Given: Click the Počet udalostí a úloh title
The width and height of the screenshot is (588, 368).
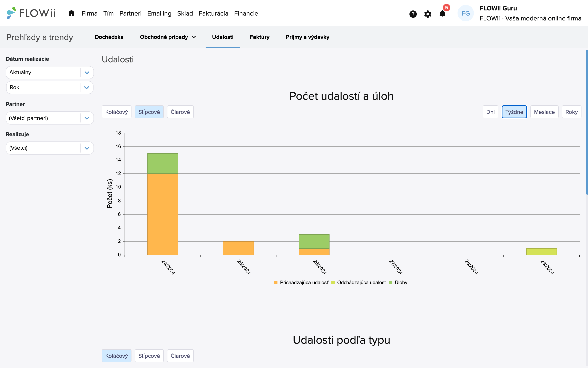Looking at the screenshot, I should tap(341, 96).
